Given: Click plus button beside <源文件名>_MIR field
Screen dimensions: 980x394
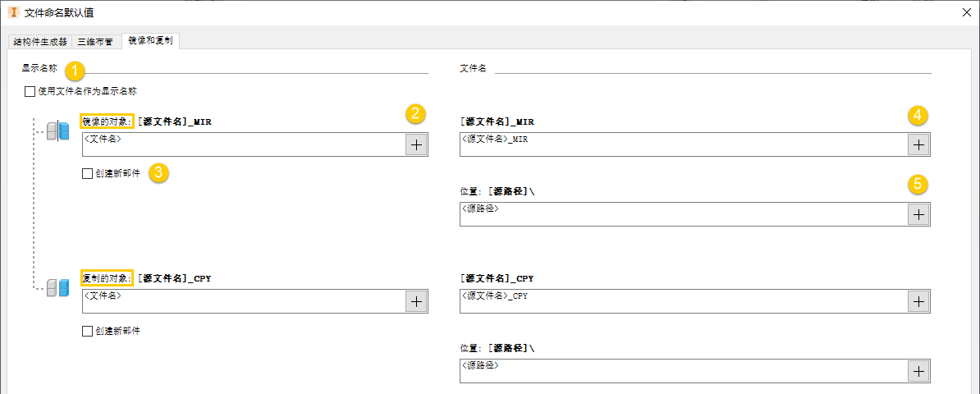Looking at the screenshot, I should 918,144.
